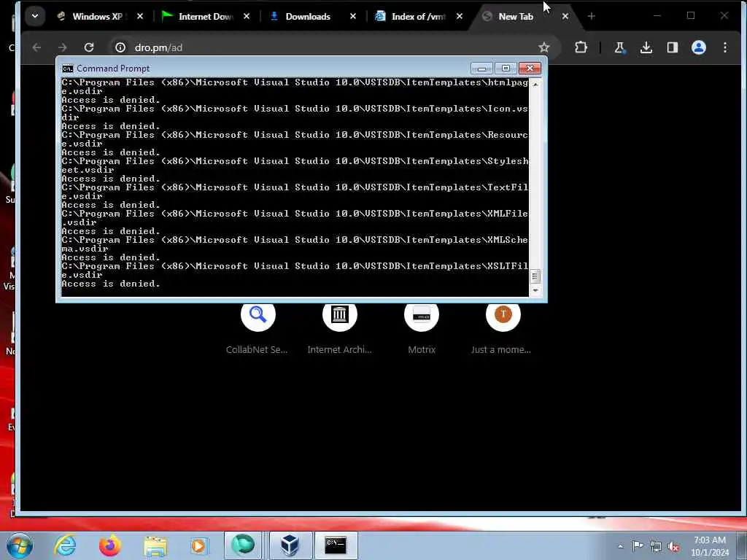Switch to the Index of /vmt tab
Image resolution: width=747 pixels, height=560 pixels.
pyautogui.click(x=411, y=16)
